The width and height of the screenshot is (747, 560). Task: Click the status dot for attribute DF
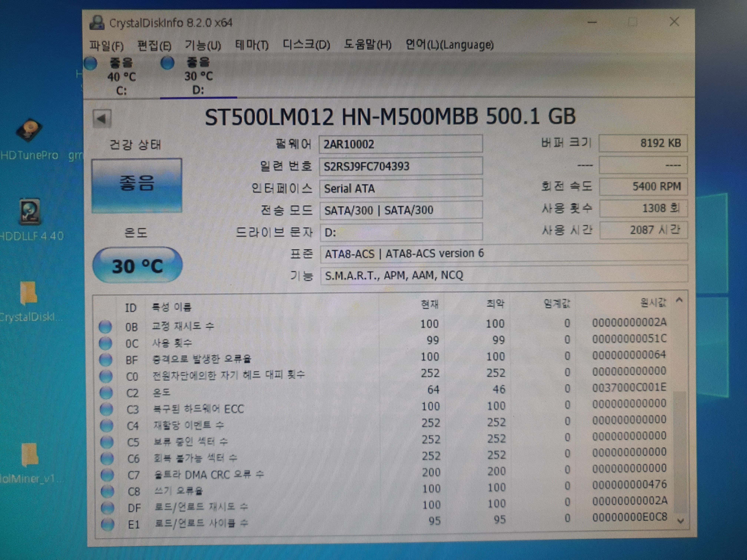pyautogui.click(x=108, y=508)
